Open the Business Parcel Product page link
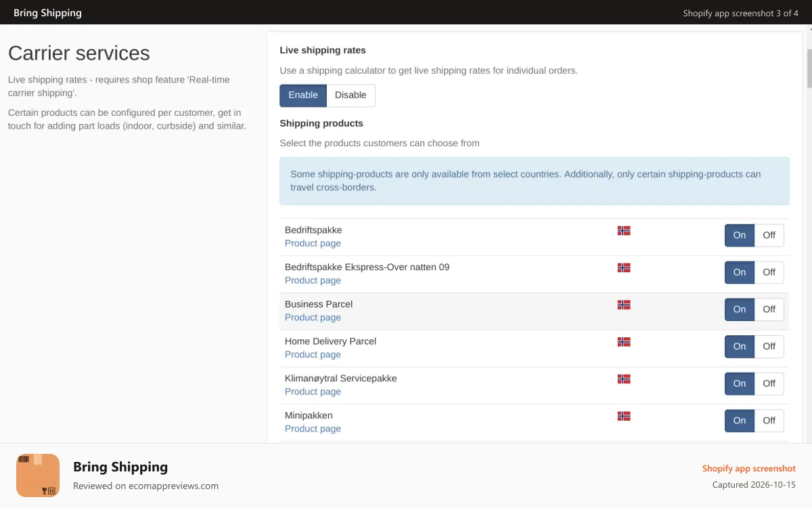Image resolution: width=812 pixels, height=508 pixels. pyautogui.click(x=313, y=318)
